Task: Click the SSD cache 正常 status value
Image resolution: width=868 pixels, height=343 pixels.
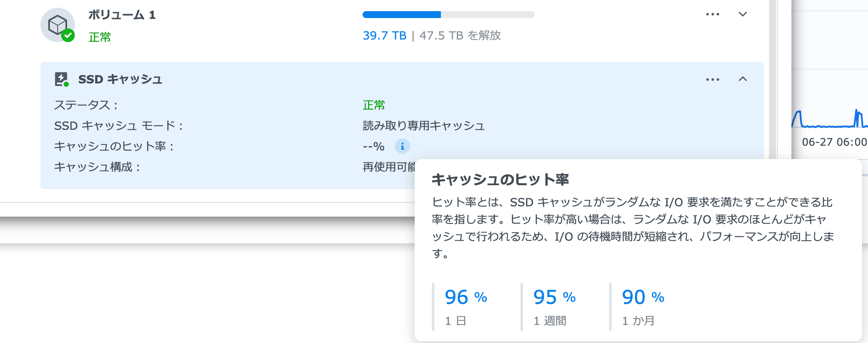Action: click(x=374, y=105)
